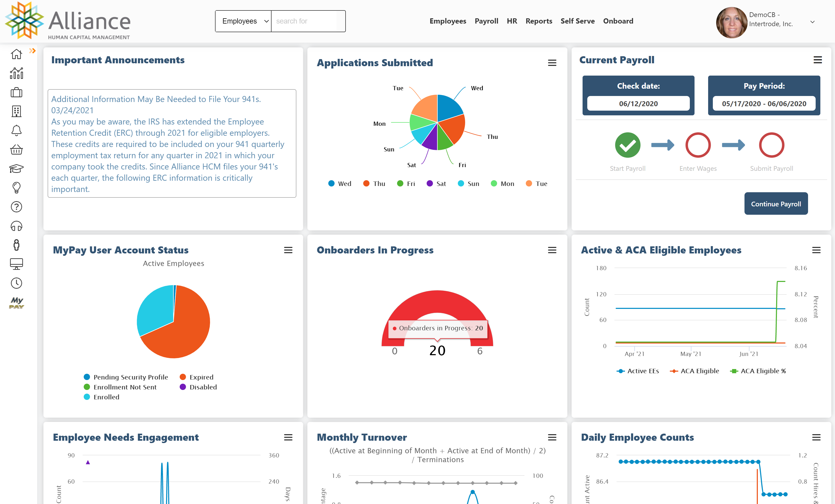This screenshot has height=504, width=835.
Task: Toggle Pending Security Profile legend item
Action: (x=126, y=377)
